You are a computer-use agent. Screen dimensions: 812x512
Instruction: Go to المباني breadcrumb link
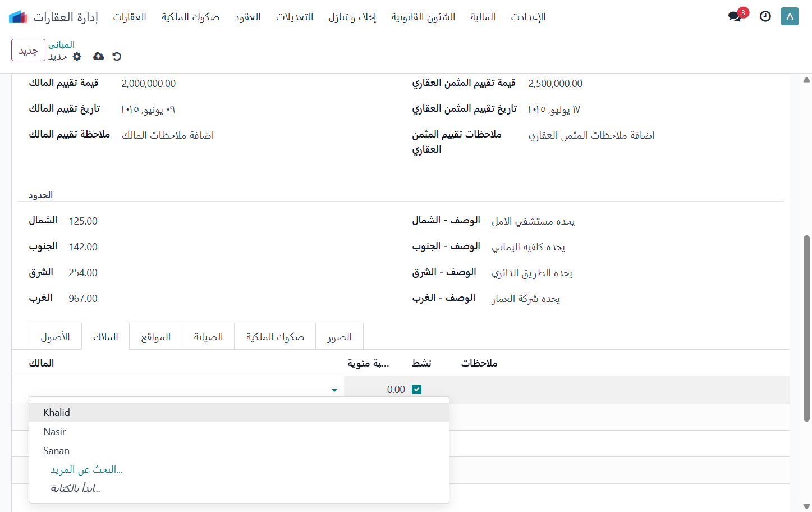[x=61, y=44]
